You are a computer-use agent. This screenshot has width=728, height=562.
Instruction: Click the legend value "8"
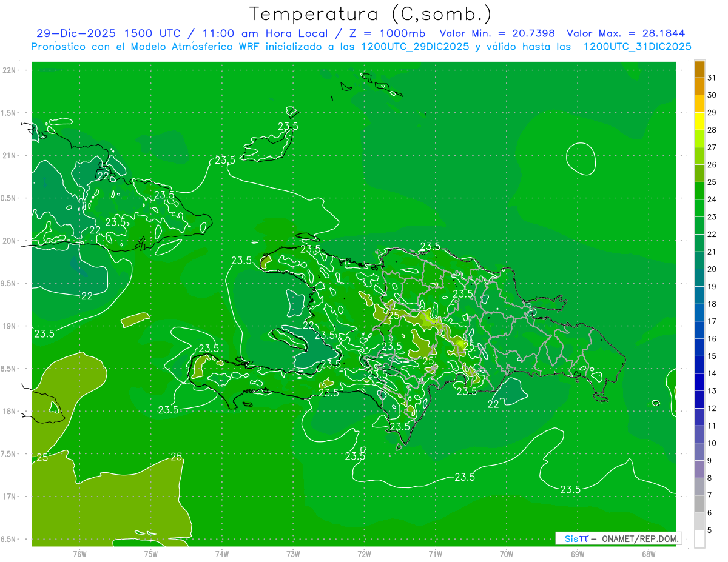[709, 477]
